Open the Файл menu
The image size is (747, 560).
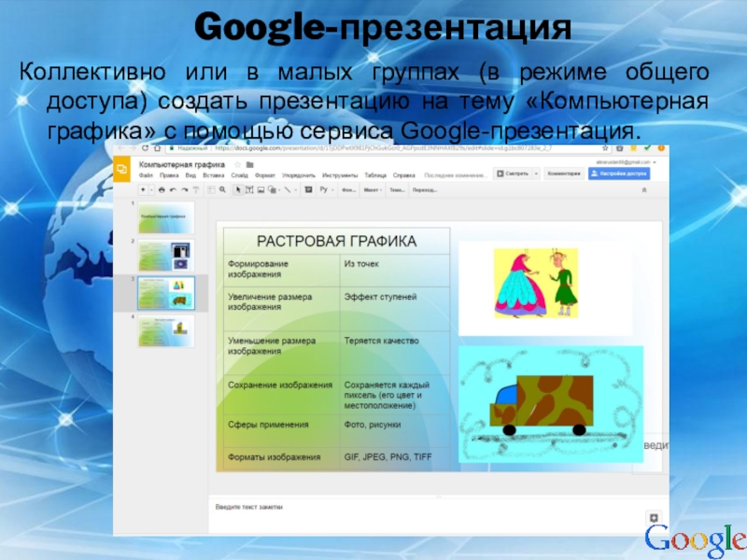146,175
